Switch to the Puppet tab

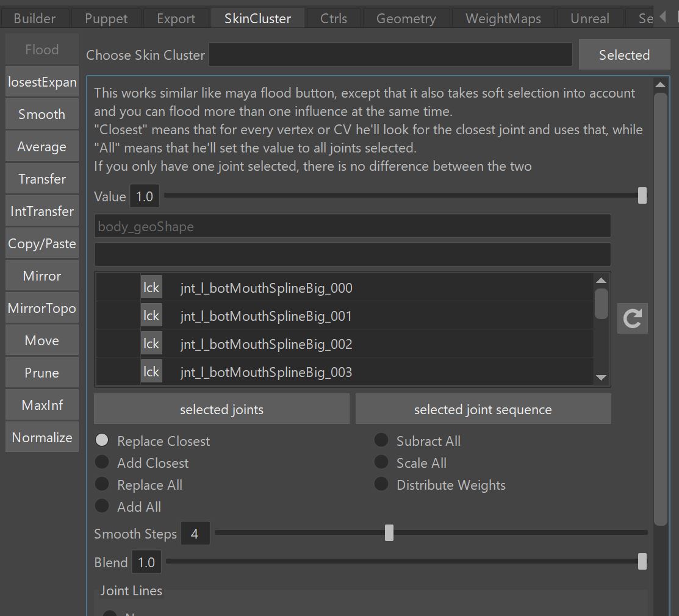[106, 19]
